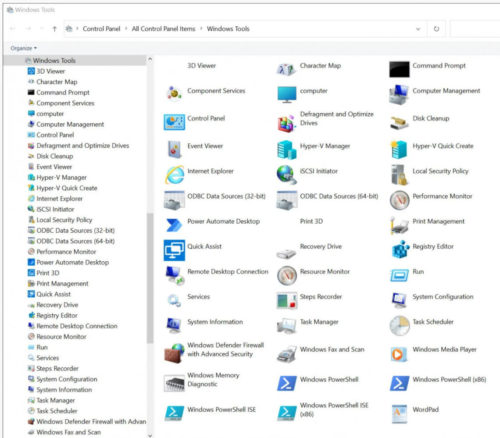Select the Windows PowerShell icon
This screenshot has height=438, width=500.
coord(287,383)
